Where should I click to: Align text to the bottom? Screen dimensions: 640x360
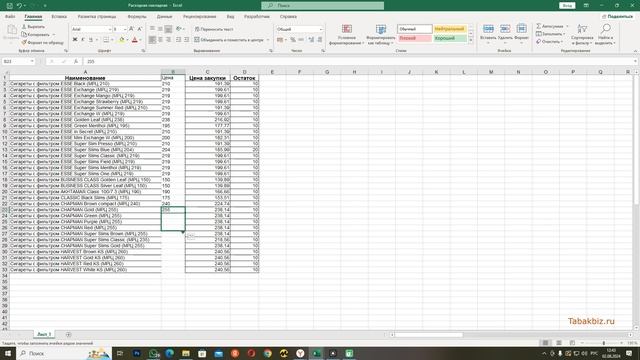coord(168,29)
